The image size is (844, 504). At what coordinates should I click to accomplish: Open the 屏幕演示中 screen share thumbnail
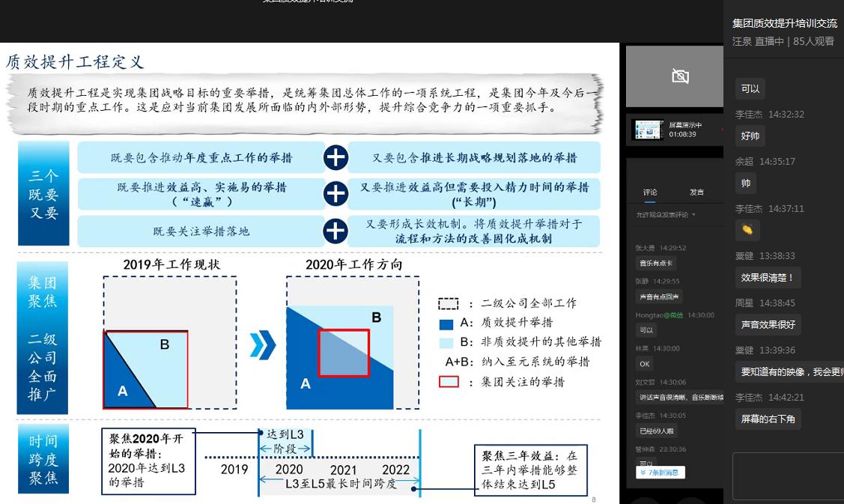coord(647,130)
